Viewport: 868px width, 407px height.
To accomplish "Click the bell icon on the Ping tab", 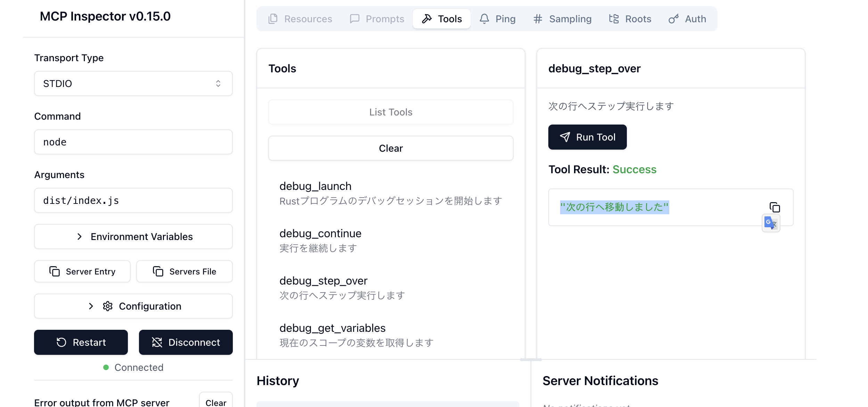I will click(484, 19).
